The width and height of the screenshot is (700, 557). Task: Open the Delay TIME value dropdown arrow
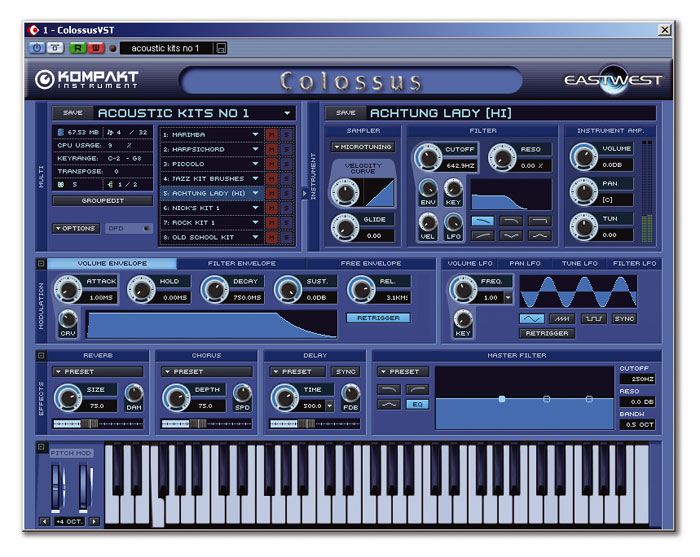pos(329,406)
